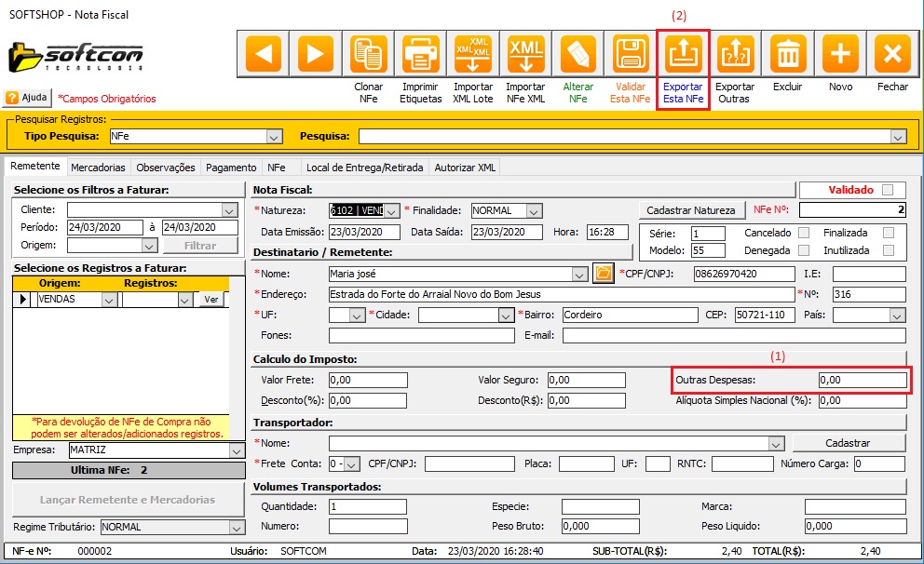Viewport: 924px width, 564px height.
Task: Delete the record with the Excluir trash icon
Action: pos(788,54)
